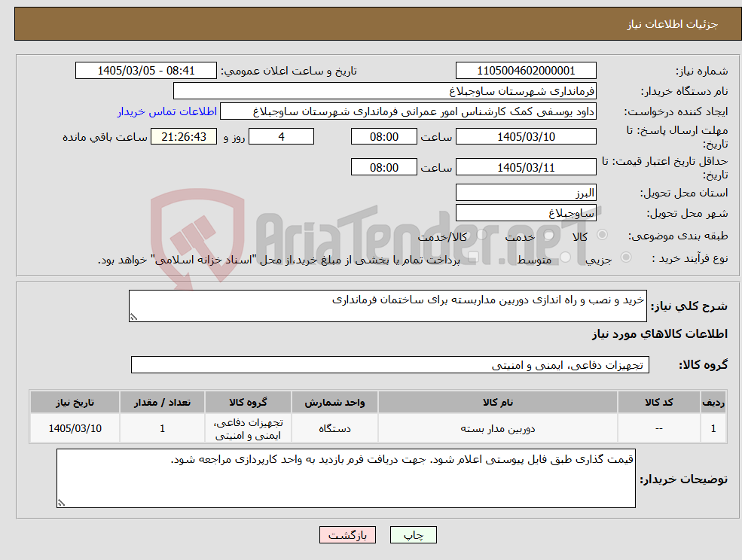Click the response deadline date 1405/03/10 field

coord(526,137)
